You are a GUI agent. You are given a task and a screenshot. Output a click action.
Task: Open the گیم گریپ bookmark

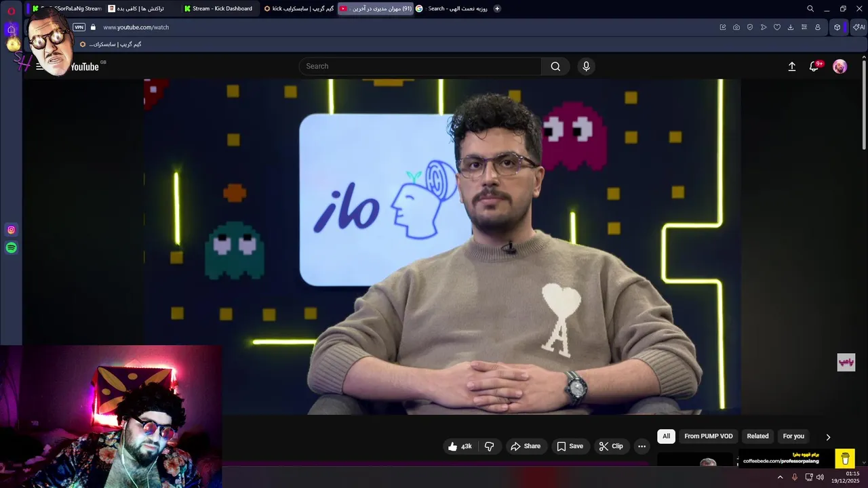pos(111,45)
